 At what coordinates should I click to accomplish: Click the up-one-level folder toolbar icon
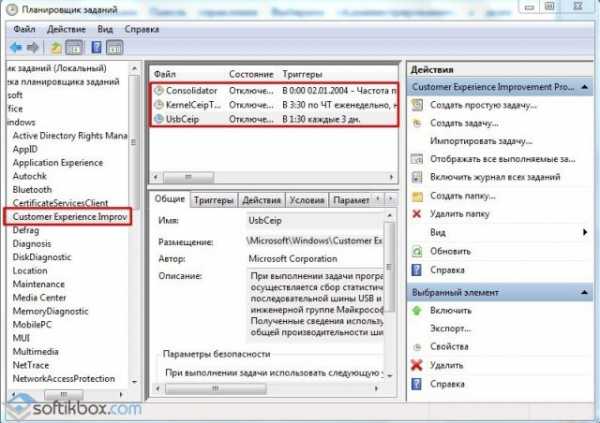[x=56, y=48]
